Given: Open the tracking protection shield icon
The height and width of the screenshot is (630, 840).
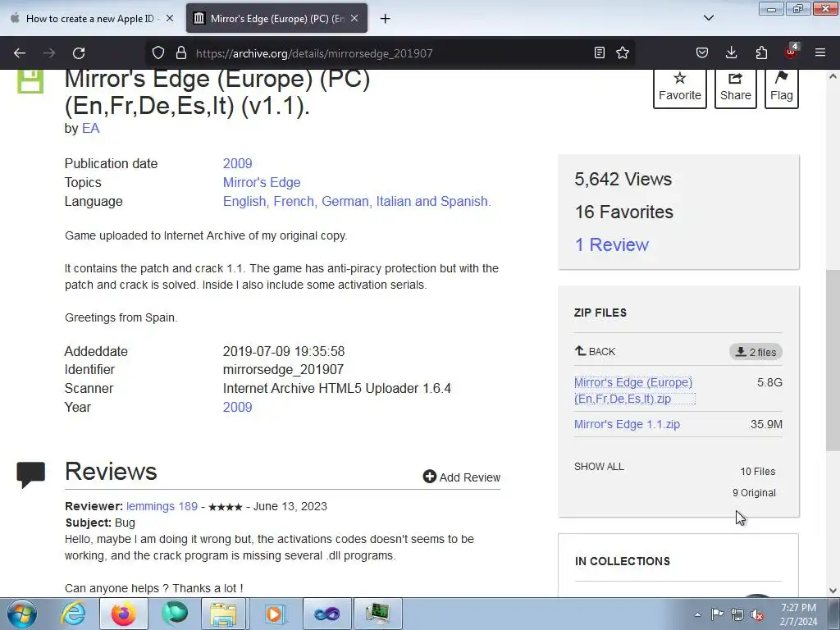Looking at the screenshot, I should [158, 52].
